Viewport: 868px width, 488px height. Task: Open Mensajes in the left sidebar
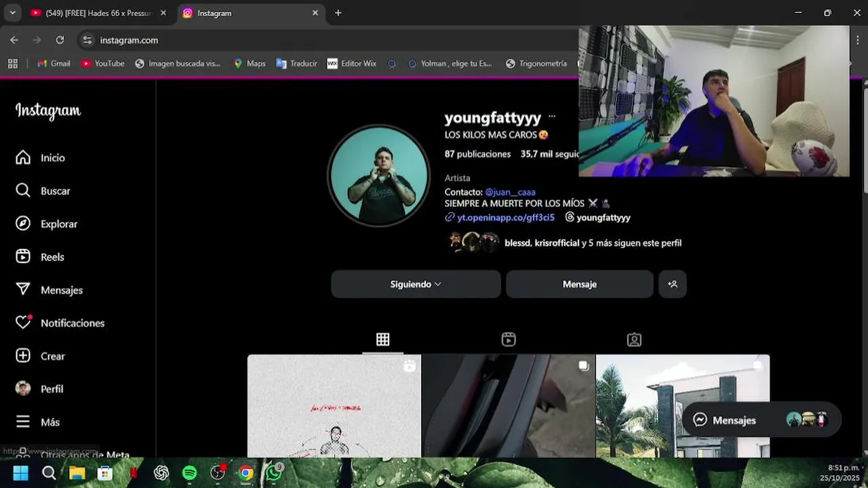[49, 290]
